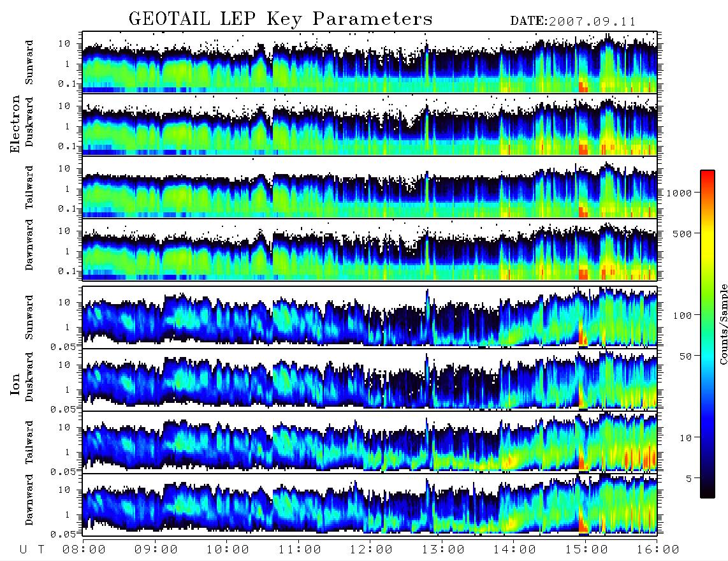Select the Ion Tailward spectrogram panel

[370, 442]
